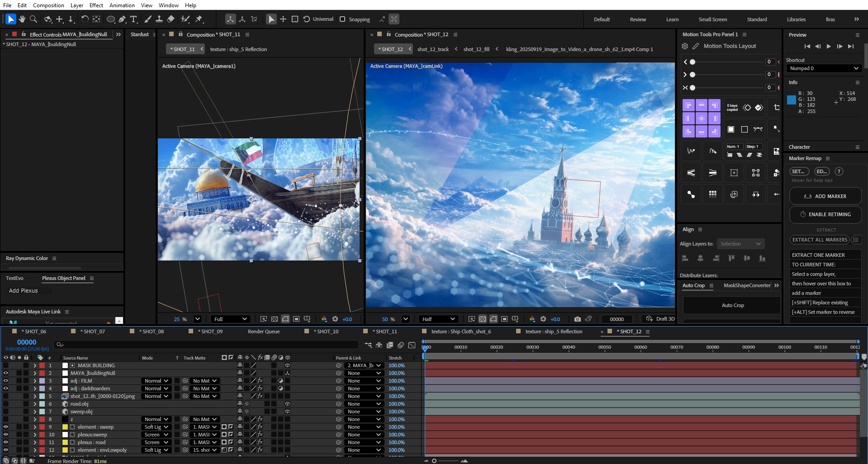Open blending mode dropdown for adj : FILM
This screenshot has width=868, height=464.
pos(157,381)
